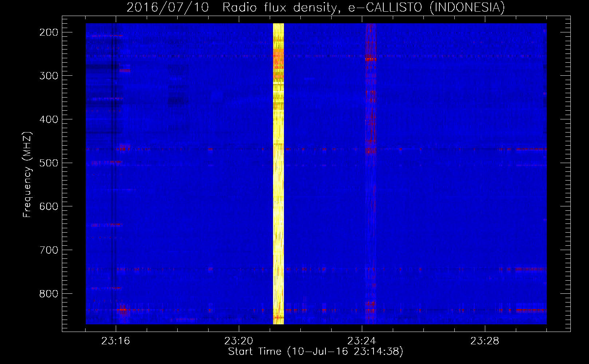
Task: Click the red vertical streak near 23:24
Action: pyautogui.click(x=371, y=174)
